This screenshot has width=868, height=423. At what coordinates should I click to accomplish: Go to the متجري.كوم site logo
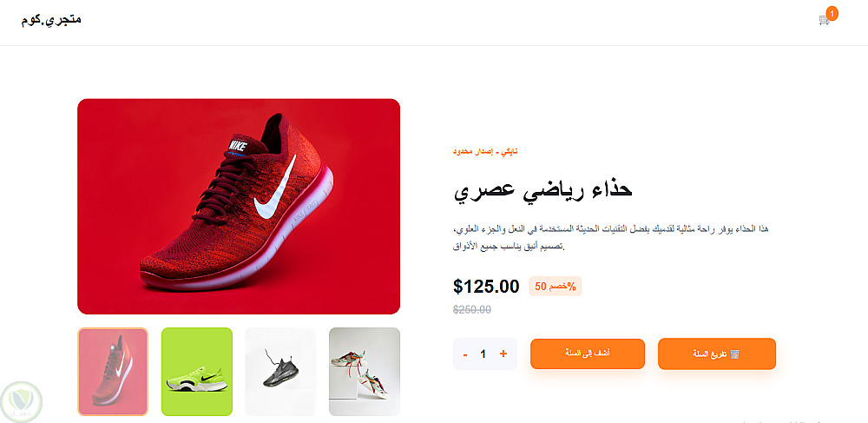tap(51, 19)
